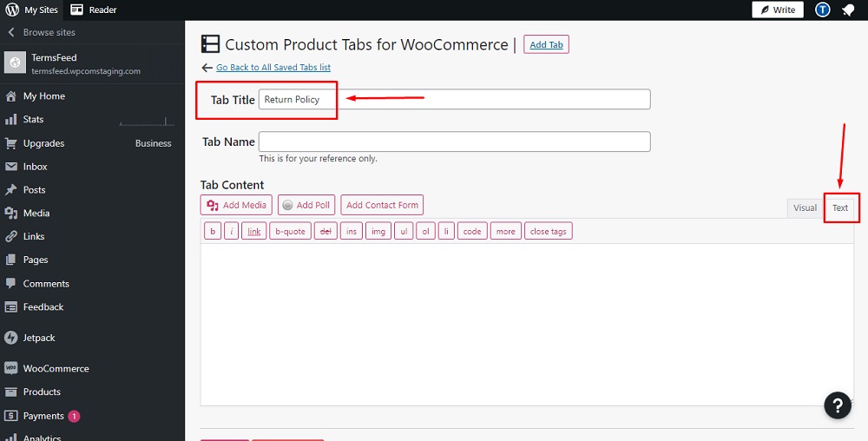Click the Posts pin icon
The image size is (868, 441).
click(11, 190)
